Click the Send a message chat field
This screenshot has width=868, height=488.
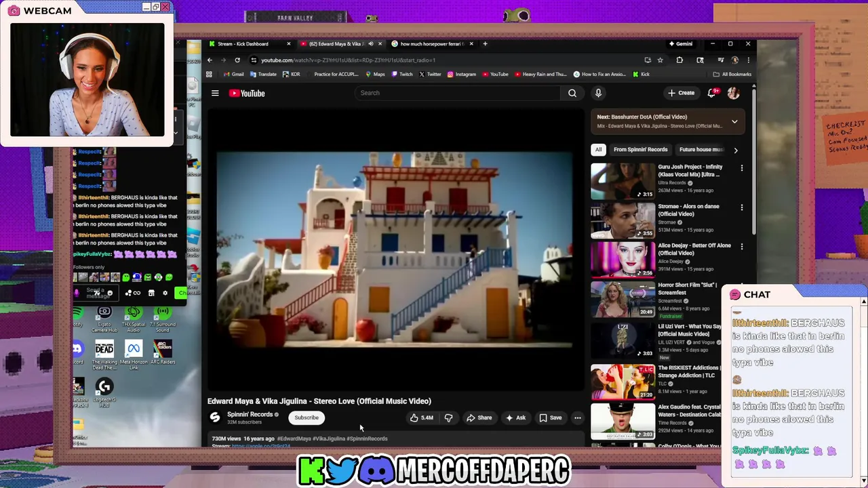click(x=96, y=293)
